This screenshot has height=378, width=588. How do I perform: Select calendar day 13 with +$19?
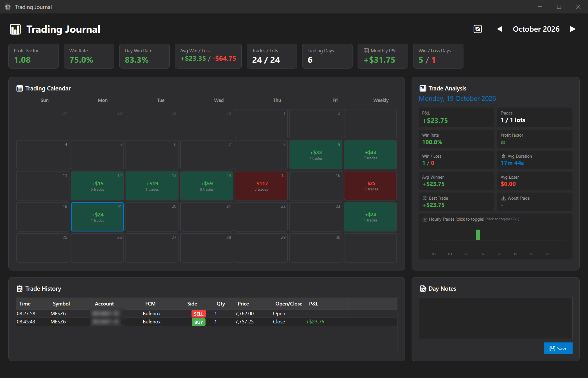(152, 186)
